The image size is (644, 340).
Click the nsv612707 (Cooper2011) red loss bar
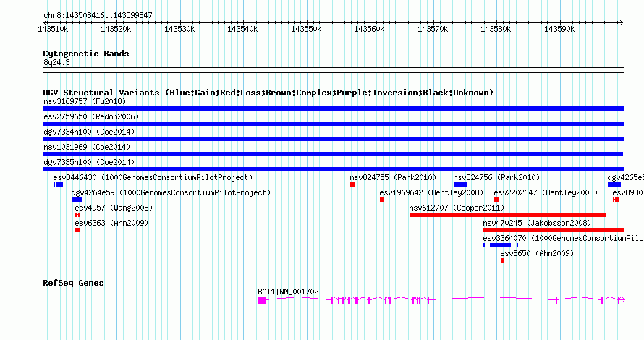point(508,215)
